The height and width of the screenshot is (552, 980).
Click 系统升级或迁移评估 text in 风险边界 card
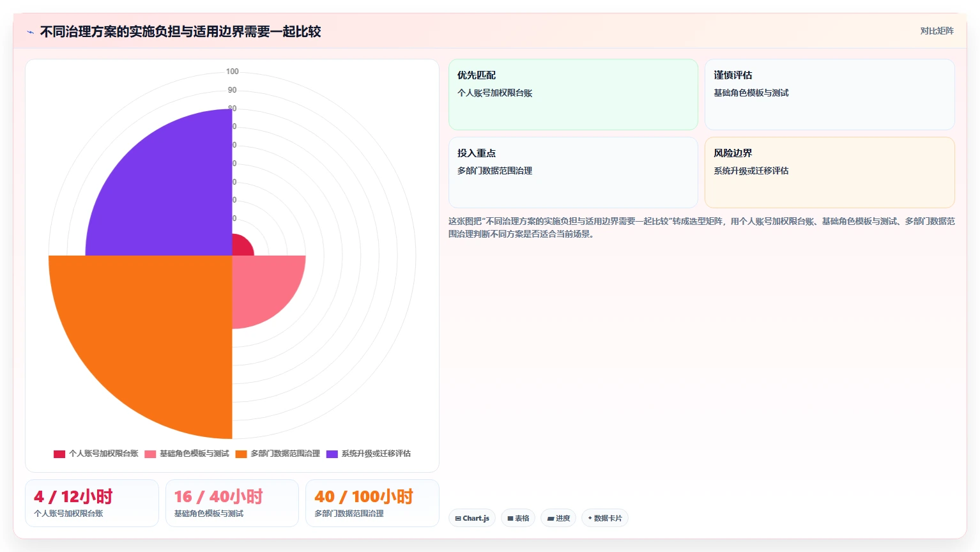click(x=751, y=171)
